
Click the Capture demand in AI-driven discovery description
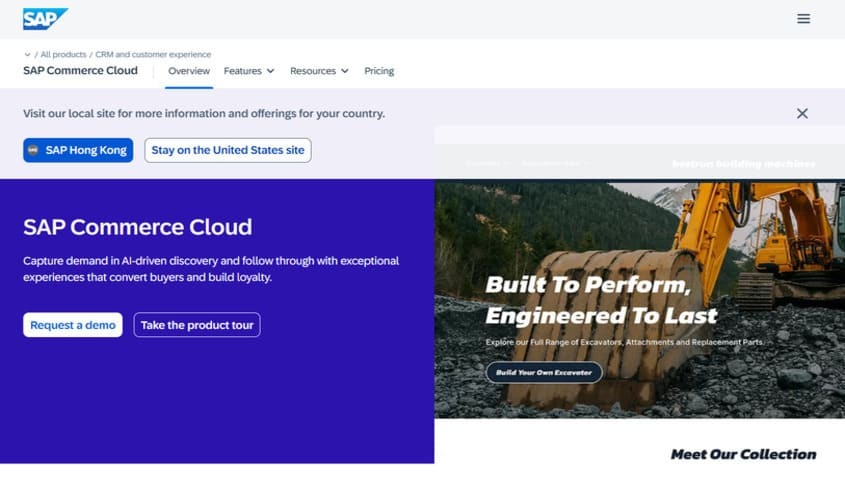pyautogui.click(x=211, y=269)
